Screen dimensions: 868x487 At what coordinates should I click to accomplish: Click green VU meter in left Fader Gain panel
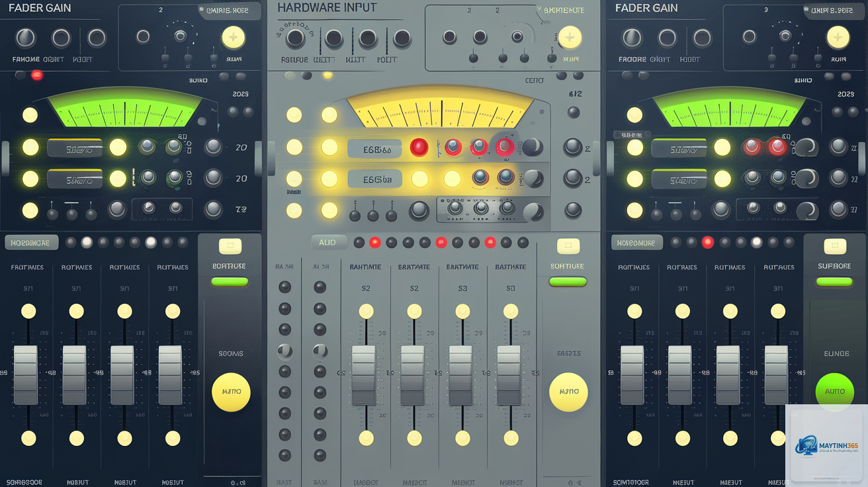coord(125,107)
